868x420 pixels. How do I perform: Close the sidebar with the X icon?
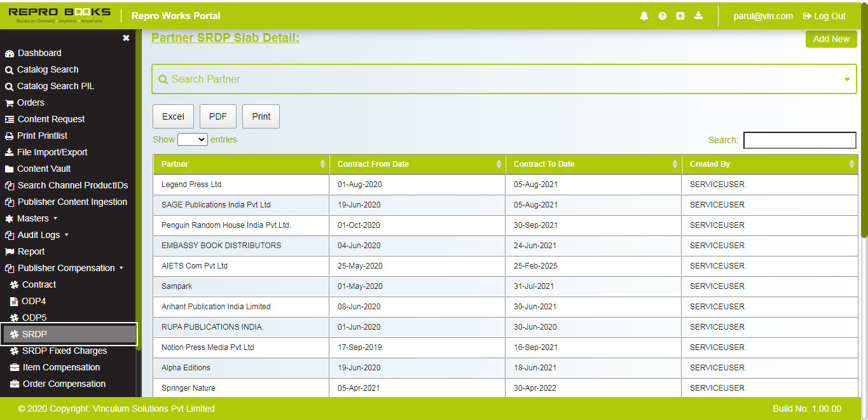126,38
